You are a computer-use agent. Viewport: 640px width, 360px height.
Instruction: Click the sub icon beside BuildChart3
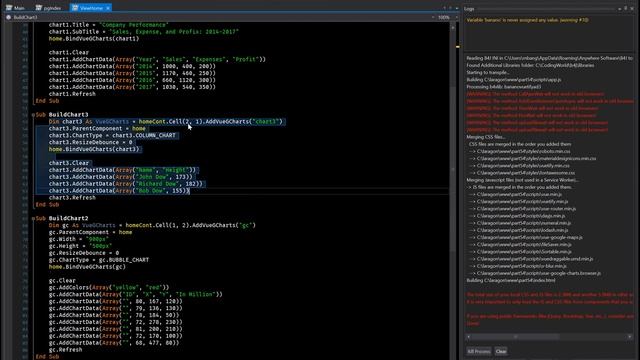coord(9,17)
